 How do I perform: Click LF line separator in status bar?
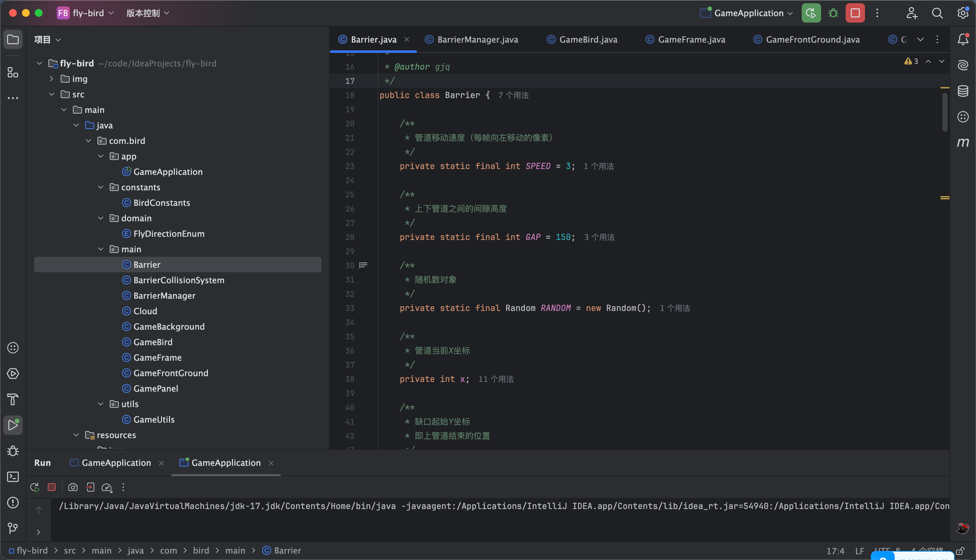coord(859,551)
